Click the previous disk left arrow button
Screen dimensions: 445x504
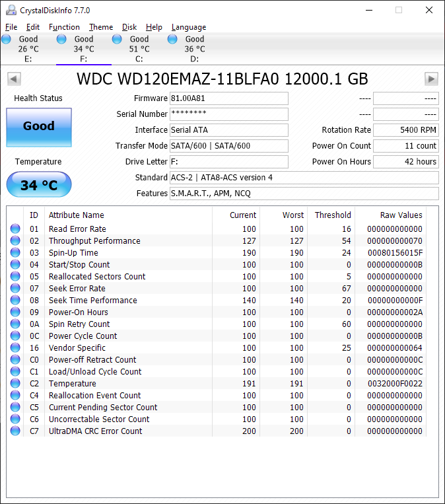tap(13, 79)
